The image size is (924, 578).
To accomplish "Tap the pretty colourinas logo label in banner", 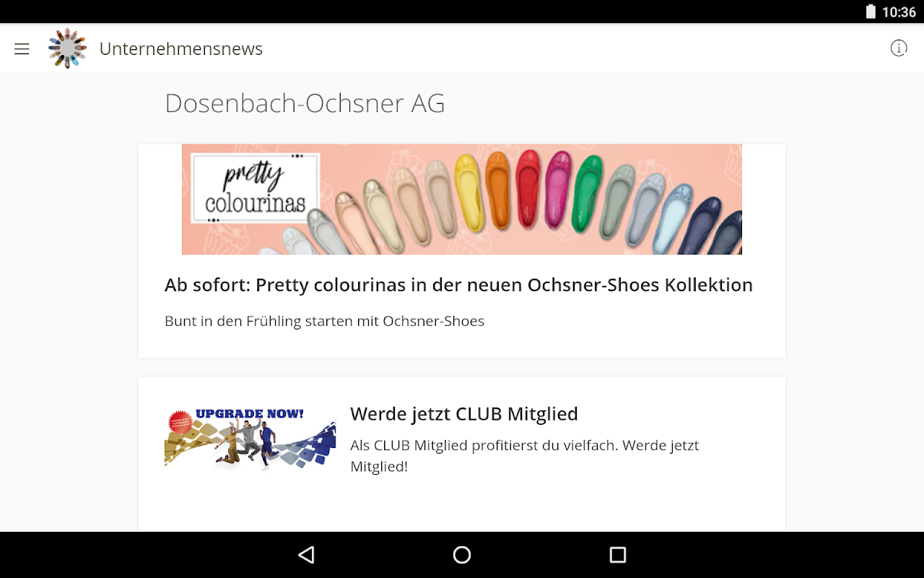I will click(255, 187).
